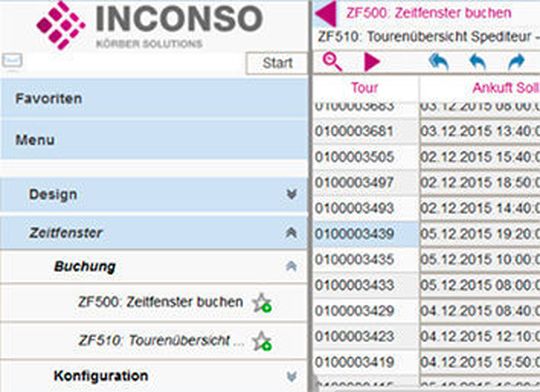The height and width of the screenshot is (392, 540).
Task: Select tour row 0100003493
Action: tap(365, 208)
